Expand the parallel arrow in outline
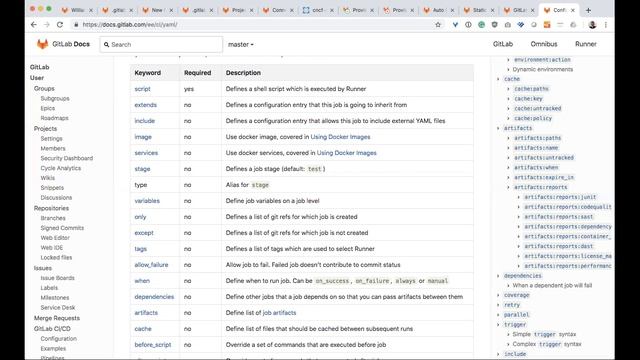 (498, 315)
